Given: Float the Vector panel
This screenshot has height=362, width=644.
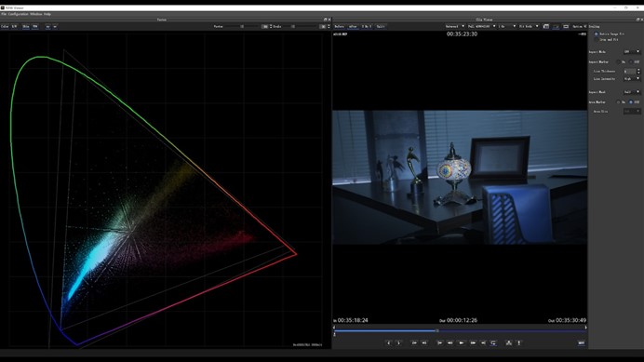Looking at the screenshot, I should pos(326,20).
